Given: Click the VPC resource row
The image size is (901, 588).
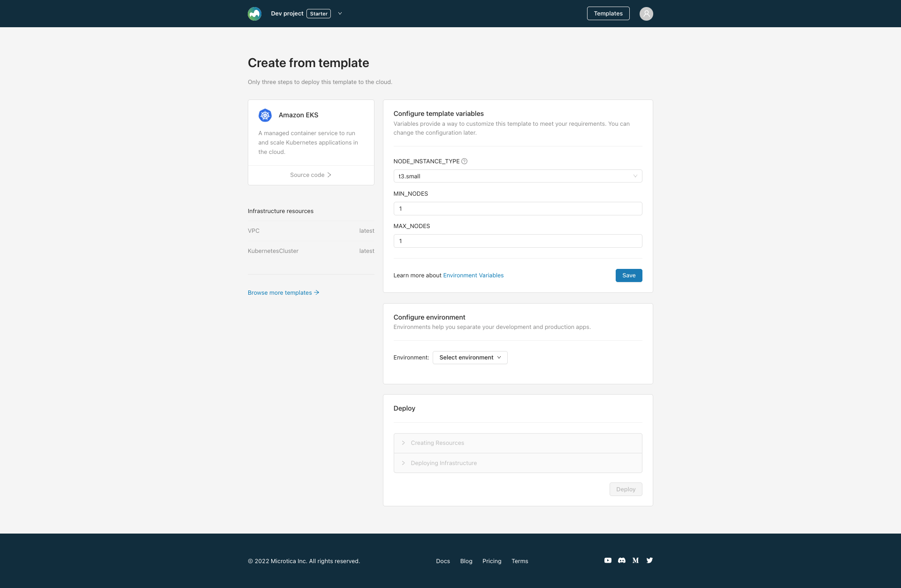Looking at the screenshot, I should (311, 231).
